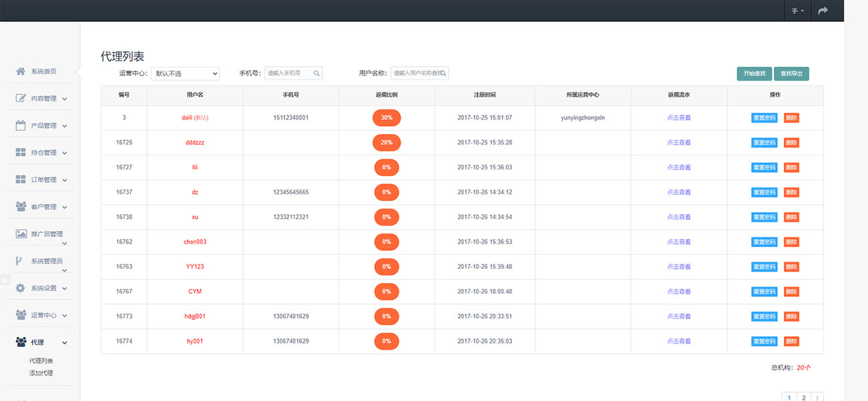Click the search icon in 手机号 field
Screen dimensions: 868x401
point(316,73)
